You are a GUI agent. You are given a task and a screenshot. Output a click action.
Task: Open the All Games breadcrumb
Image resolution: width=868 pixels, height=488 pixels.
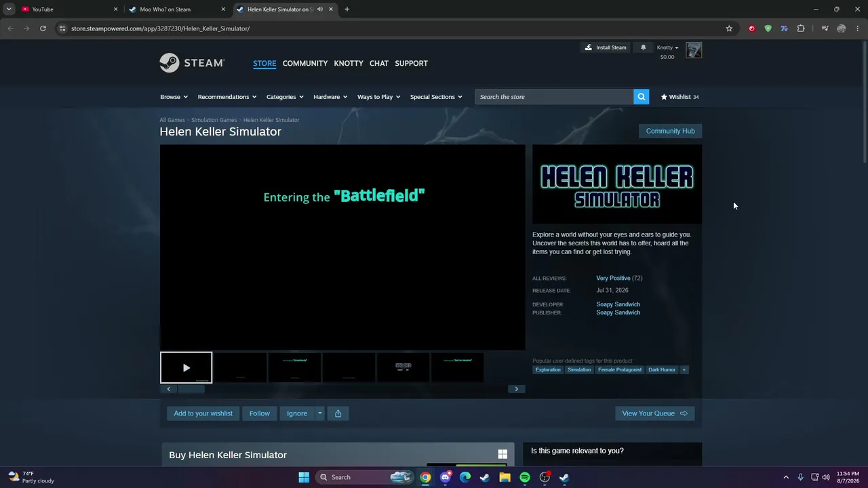[172, 120]
